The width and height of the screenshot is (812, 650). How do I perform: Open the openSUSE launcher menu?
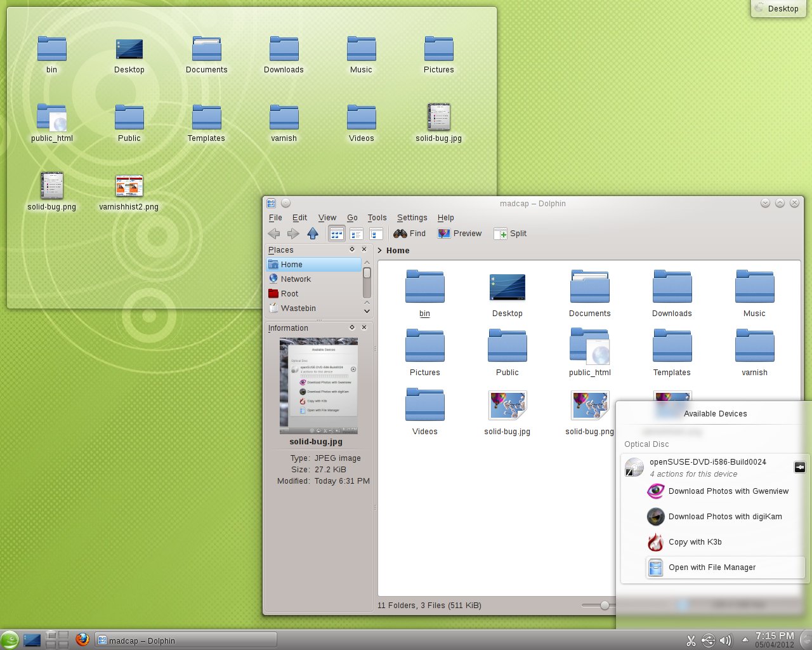tap(10, 640)
